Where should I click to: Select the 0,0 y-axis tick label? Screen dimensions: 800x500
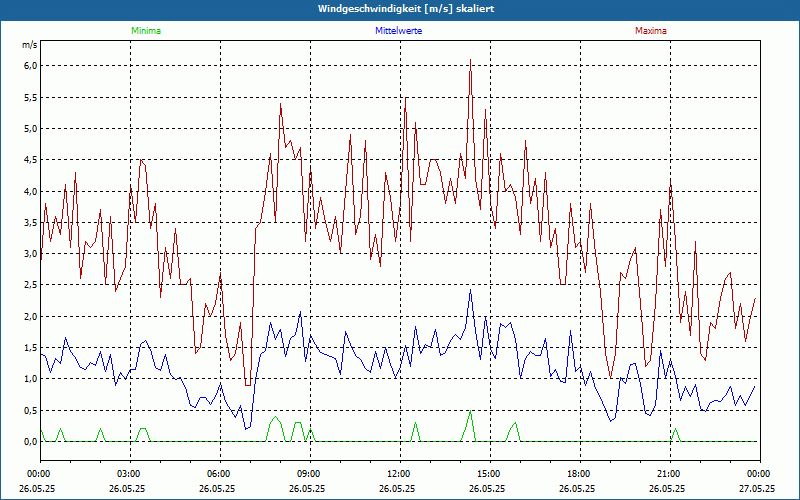click(x=29, y=441)
